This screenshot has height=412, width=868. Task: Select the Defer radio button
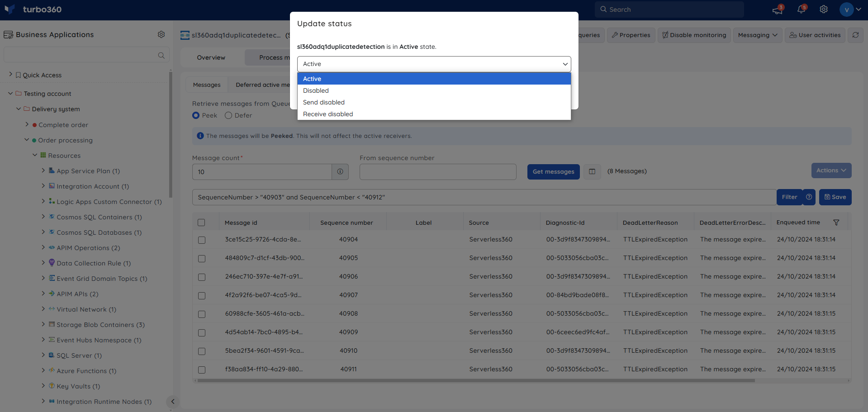(228, 115)
